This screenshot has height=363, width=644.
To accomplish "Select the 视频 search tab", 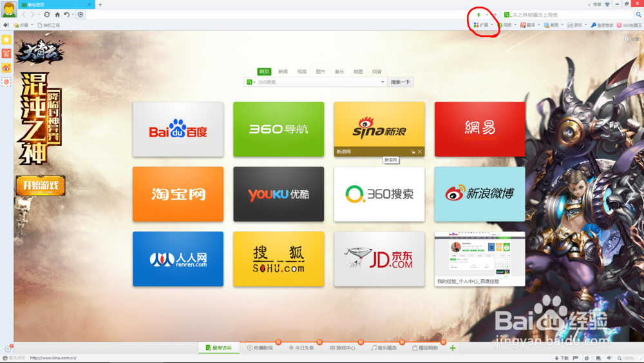I will tap(302, 72).
